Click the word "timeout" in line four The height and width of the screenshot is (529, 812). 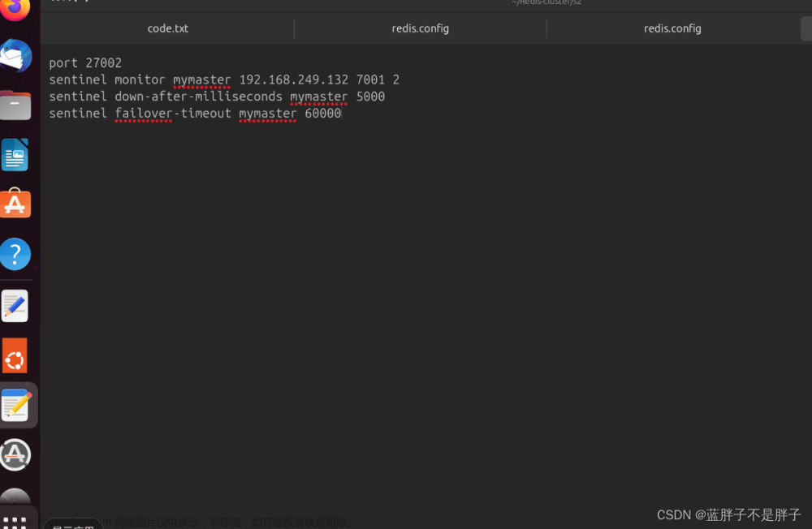[x=205, y=114]
